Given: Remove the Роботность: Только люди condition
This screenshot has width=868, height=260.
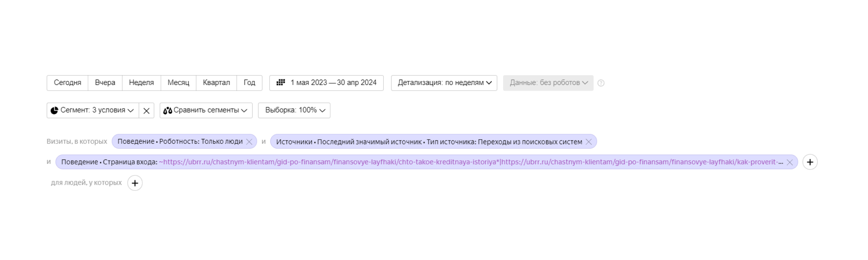Looking at the screenshot, I should (249, 142).
